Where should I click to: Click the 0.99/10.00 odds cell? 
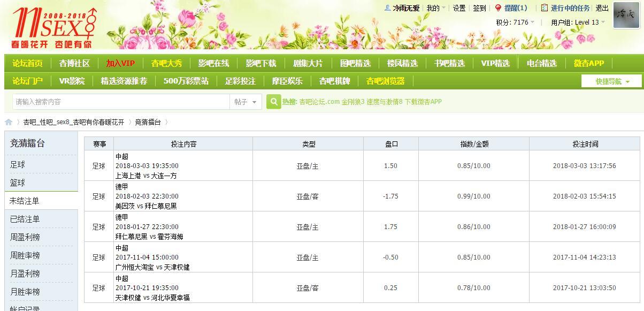coord(474,196)
